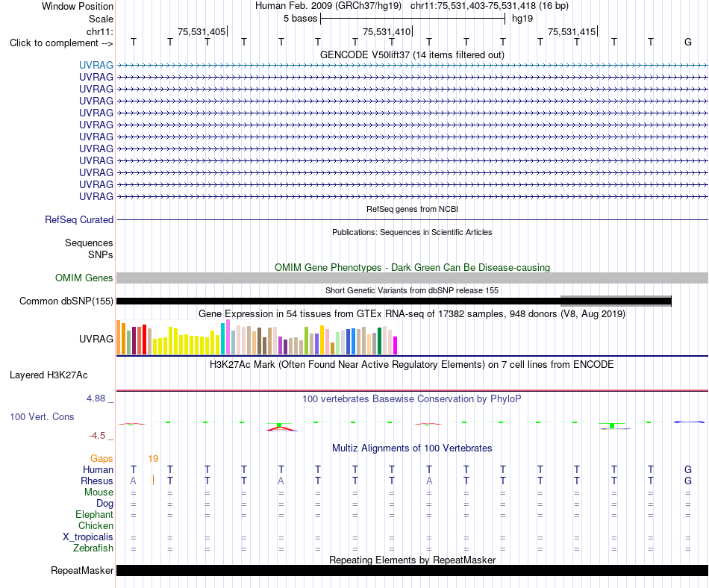Viewport: 709px width, 588px height.
Task: Click the Chicken species label
Action: 96,525
